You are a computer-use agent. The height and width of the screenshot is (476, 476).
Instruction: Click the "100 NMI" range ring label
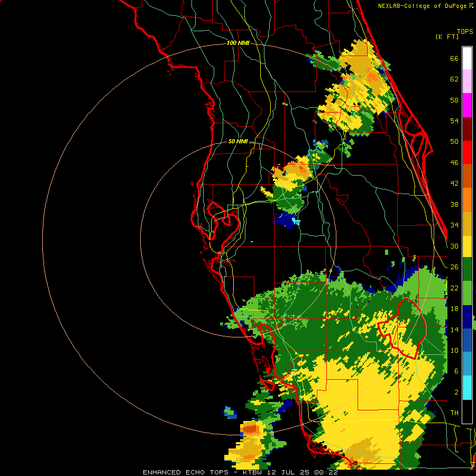point(238,43)
